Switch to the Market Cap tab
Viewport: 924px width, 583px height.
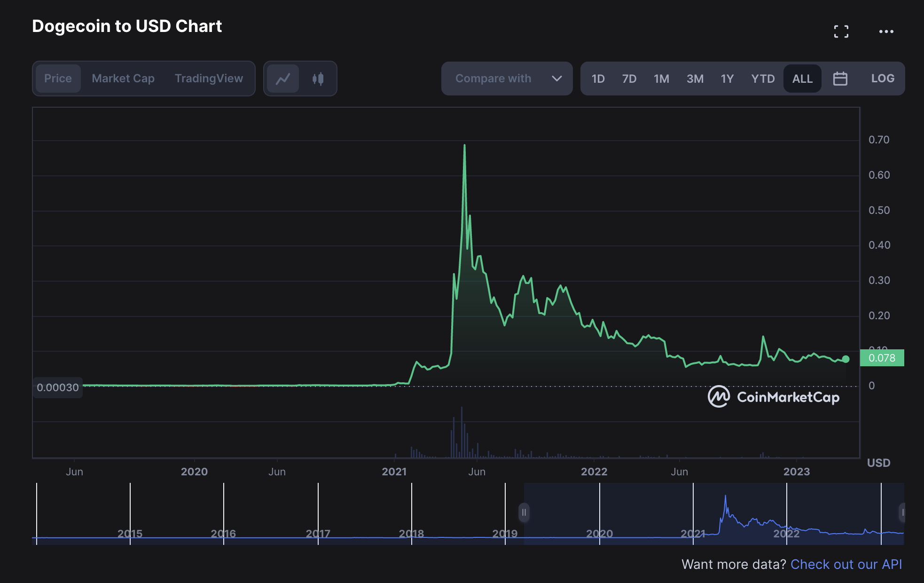click(123, 79)
